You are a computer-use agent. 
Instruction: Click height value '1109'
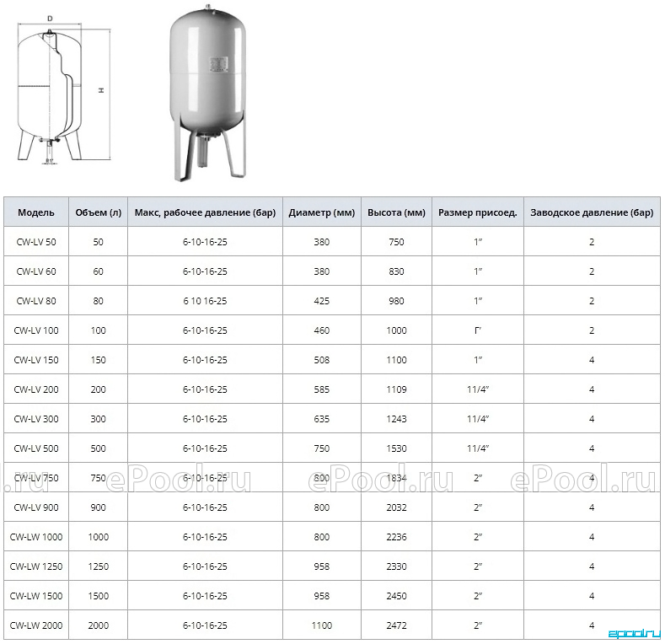(396, 389)
